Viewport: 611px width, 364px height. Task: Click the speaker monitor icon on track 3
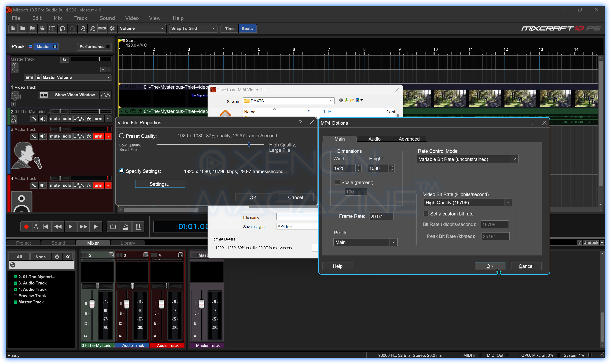(x=43, y=136)
